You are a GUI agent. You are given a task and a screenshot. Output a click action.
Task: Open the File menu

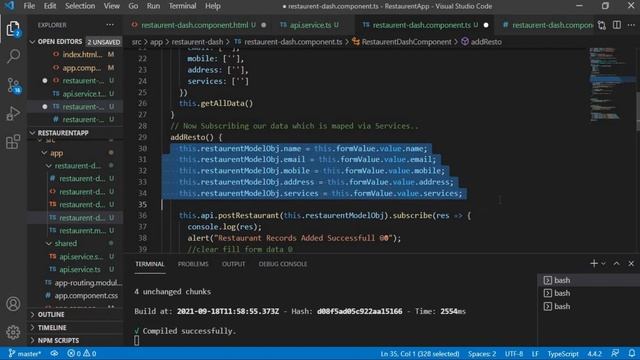click(x=29, y=6)
